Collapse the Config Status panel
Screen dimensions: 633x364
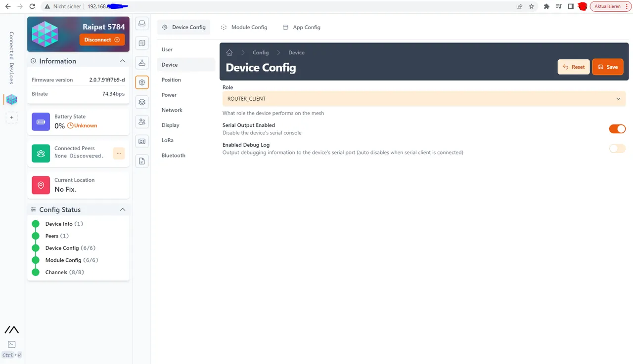pyautogui.click(x=123, y=210)
